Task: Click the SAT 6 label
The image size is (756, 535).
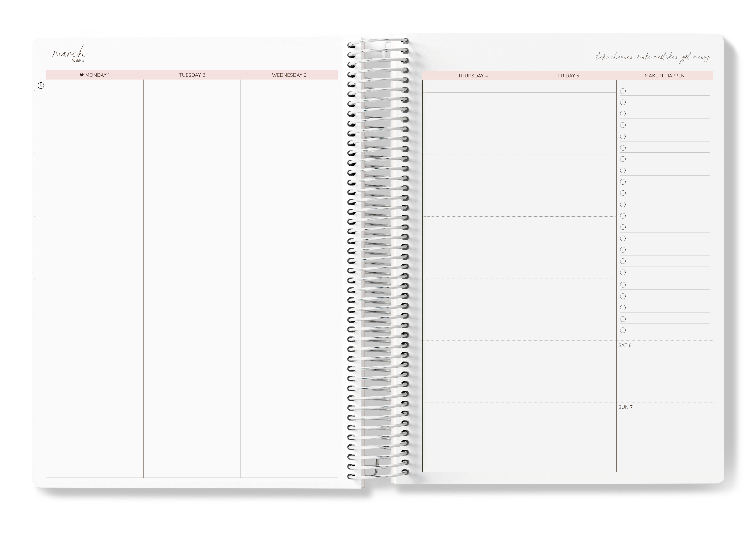Action: pos(625,345)
